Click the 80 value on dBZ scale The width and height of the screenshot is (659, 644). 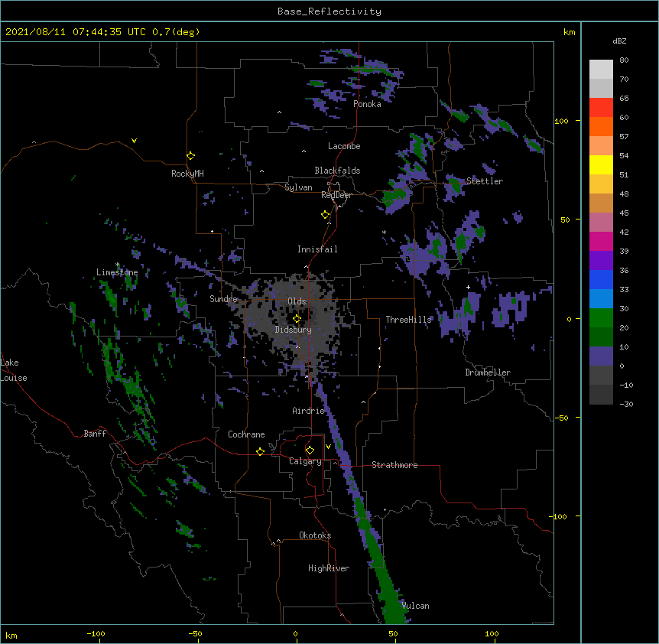coord(624,60)
